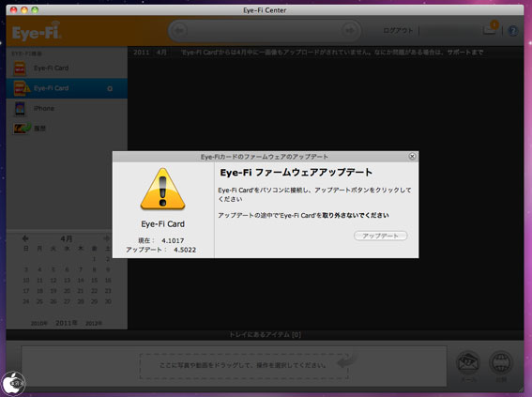Zoom the Eye-Fi Center window with green button
Image resolution: width=532 pixels, height=397 pixels.
pos(35,9)
